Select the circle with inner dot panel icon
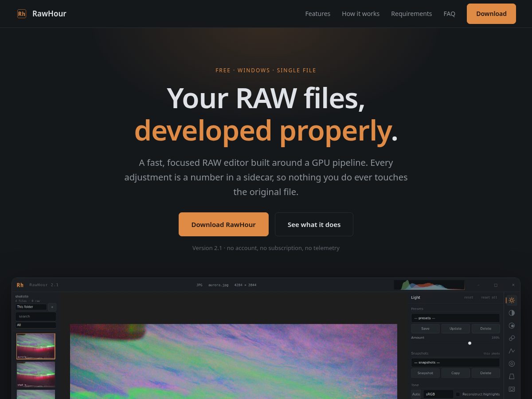Viewport: 532px width, 399px height. (x=512, y=325)
